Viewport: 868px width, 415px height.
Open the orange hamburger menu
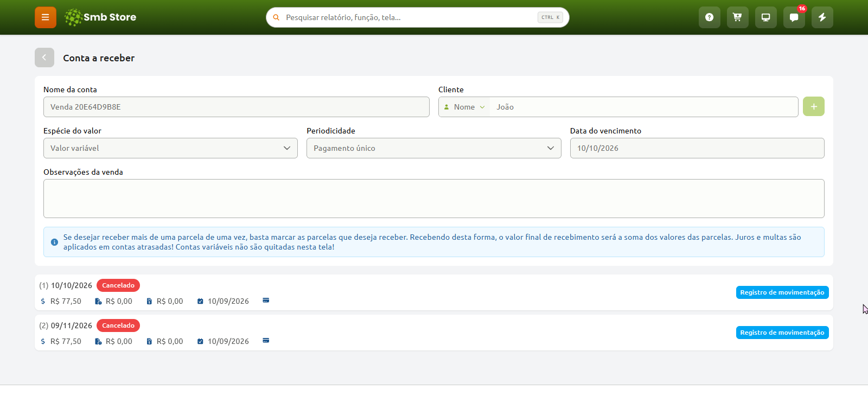[x=46, y=17]
